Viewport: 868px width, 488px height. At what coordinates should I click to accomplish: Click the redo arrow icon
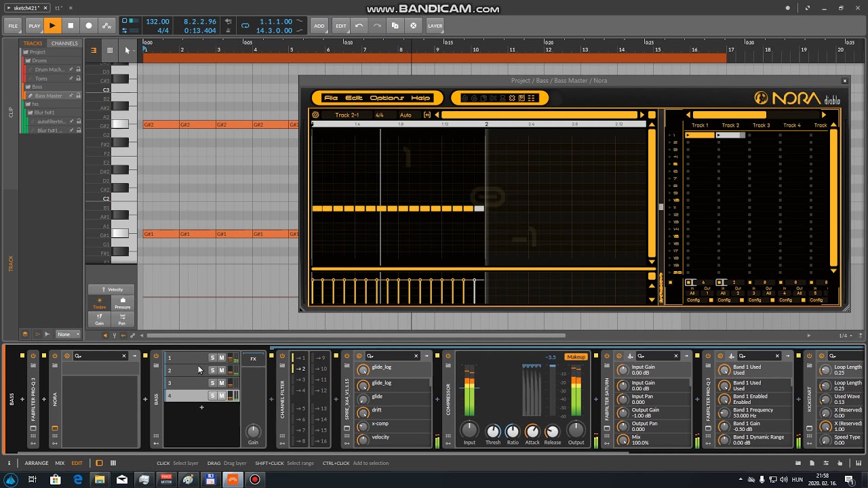click(x=378, y=26)
